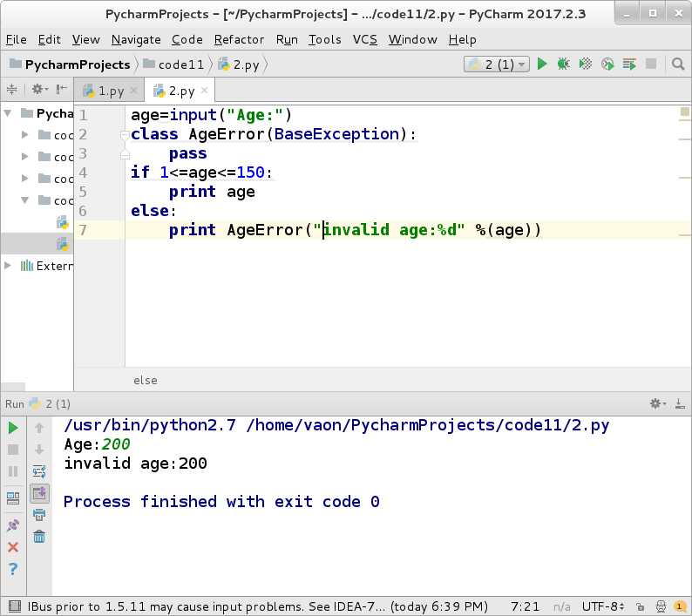Clear all console output with trash icon
This screenshot has width=692, height=616.
tap(39, 537)
